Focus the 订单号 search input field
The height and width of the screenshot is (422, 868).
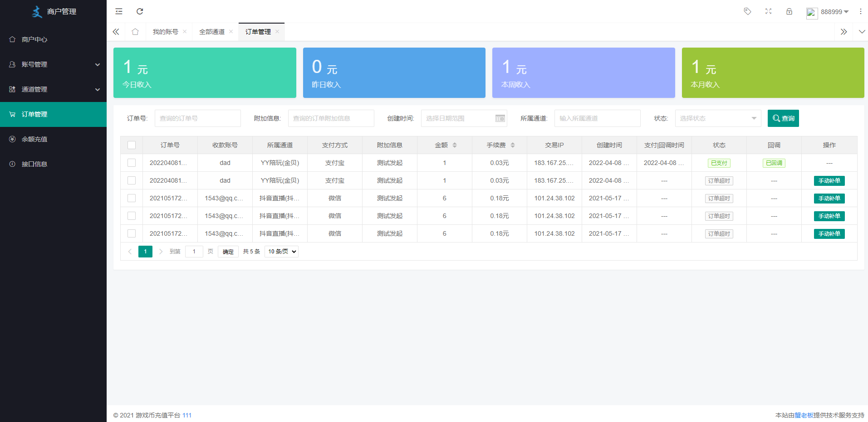point(197,118)
